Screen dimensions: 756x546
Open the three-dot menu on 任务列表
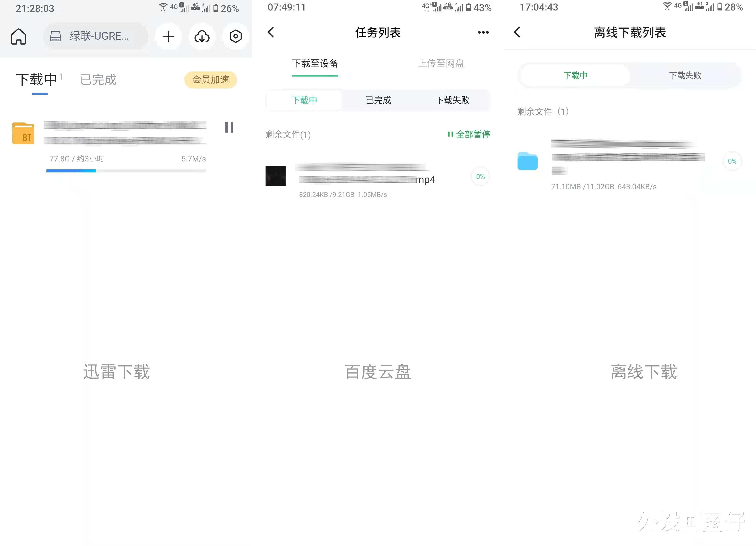(x=483, y=32)
